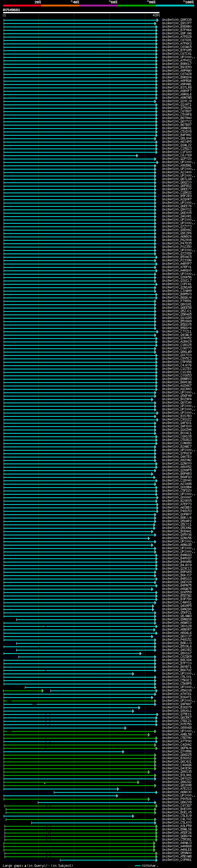Select label UniRef100_C1FG00
Screen dimensions: 197x868
click(x=177, y=152)
